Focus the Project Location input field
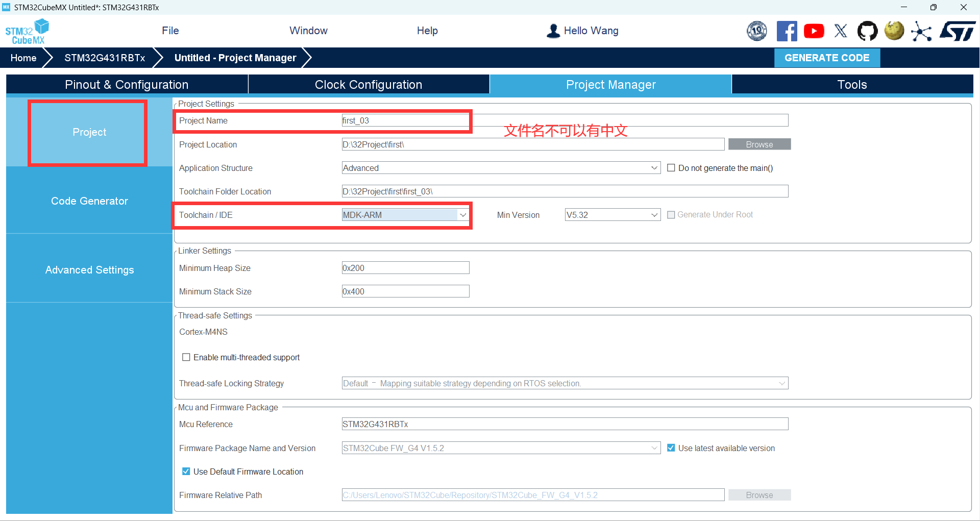Image resolution: width=980 pixels, height=521 pixels. [533, 144]
